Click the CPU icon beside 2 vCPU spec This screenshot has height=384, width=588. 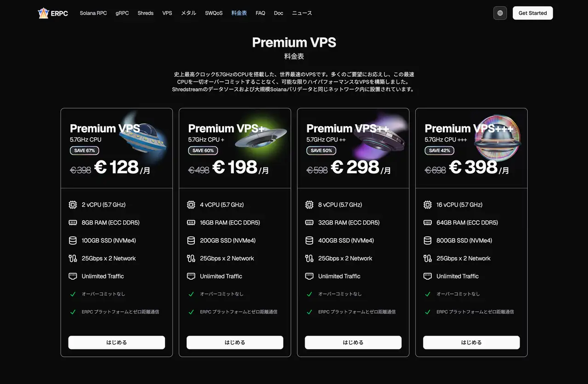pyautogui.click(x=73, y=204)
